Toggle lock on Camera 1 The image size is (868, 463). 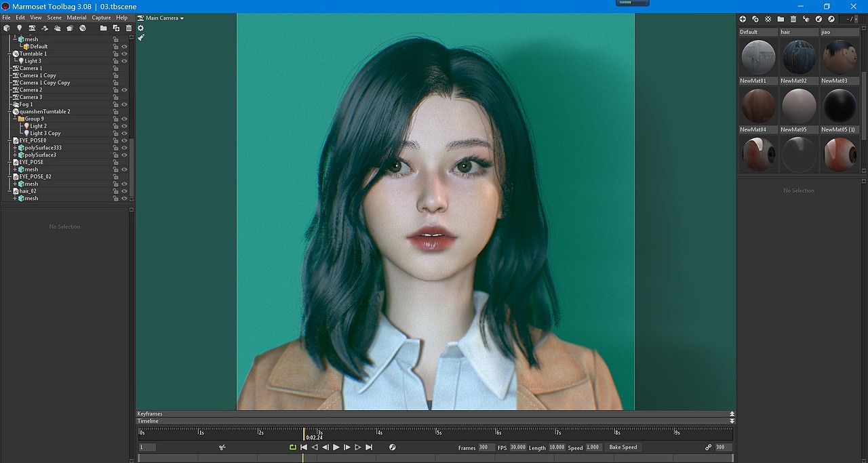pos(115,68)
